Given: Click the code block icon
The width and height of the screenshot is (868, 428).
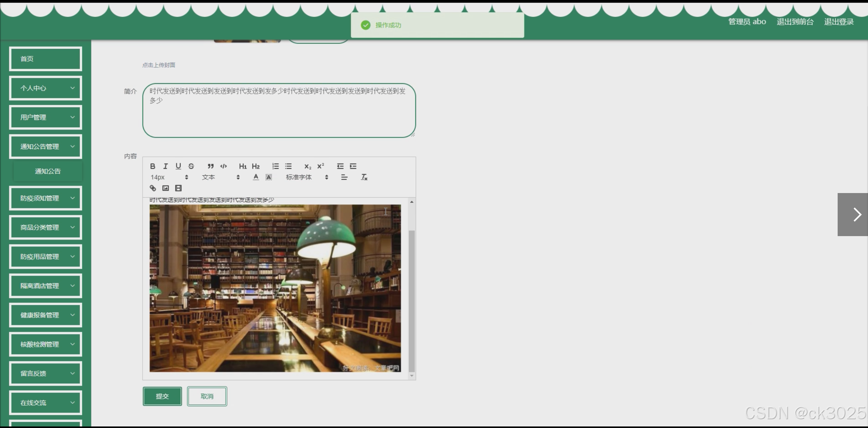Looking at the screenshot, I should [224, 166].
